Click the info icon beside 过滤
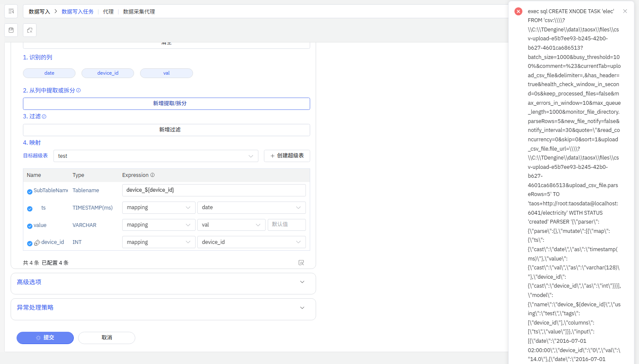This screenshot has width=639, height=364. pos(44,117)
